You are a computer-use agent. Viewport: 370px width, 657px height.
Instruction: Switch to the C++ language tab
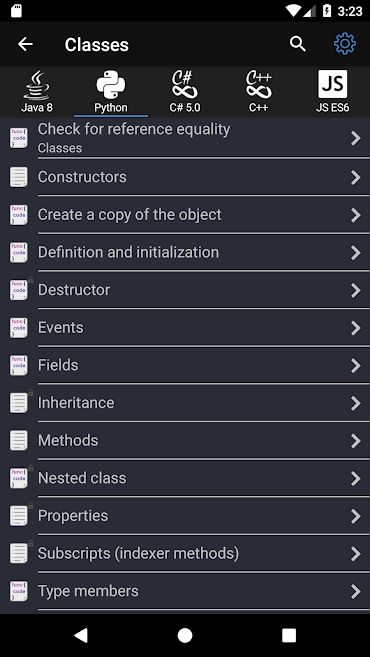coord(259,91)
